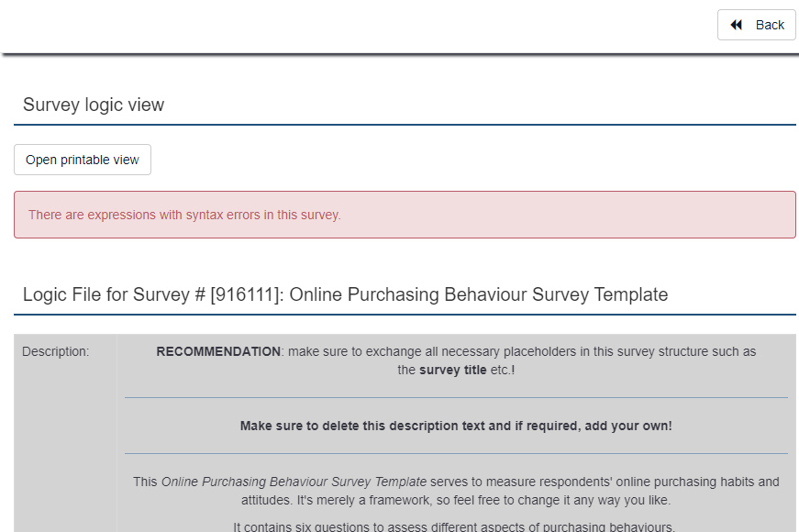
Task: Click the 'Make sure to delete this description' line
Action: coord(456,426)
